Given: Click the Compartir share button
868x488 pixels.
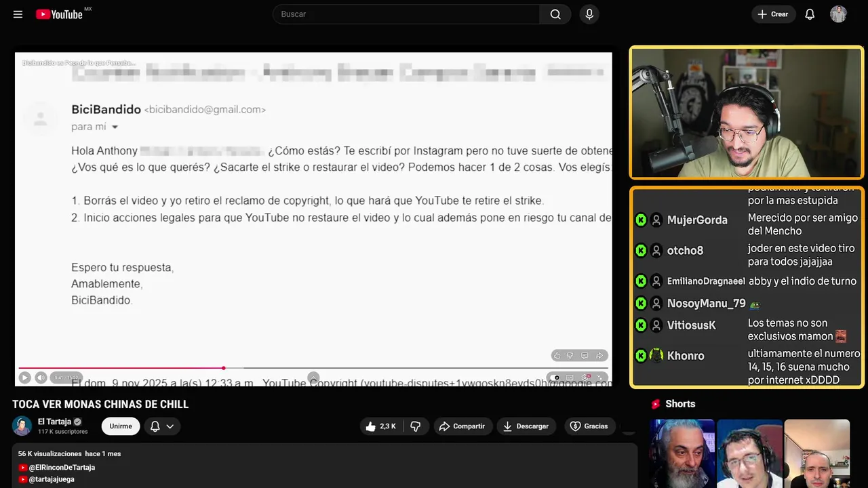Looking at the screenshot, I should 462,426.
